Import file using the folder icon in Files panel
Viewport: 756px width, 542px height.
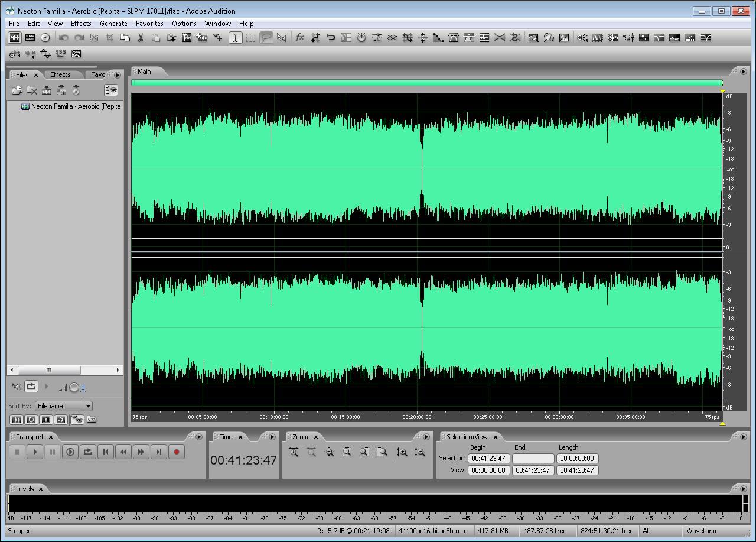[x=17, y=90]
